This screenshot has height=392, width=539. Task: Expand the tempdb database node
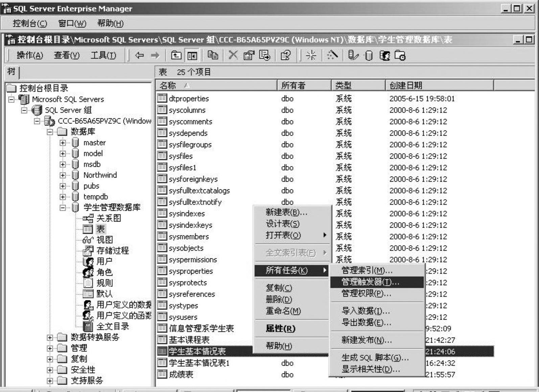coord(63,197)
